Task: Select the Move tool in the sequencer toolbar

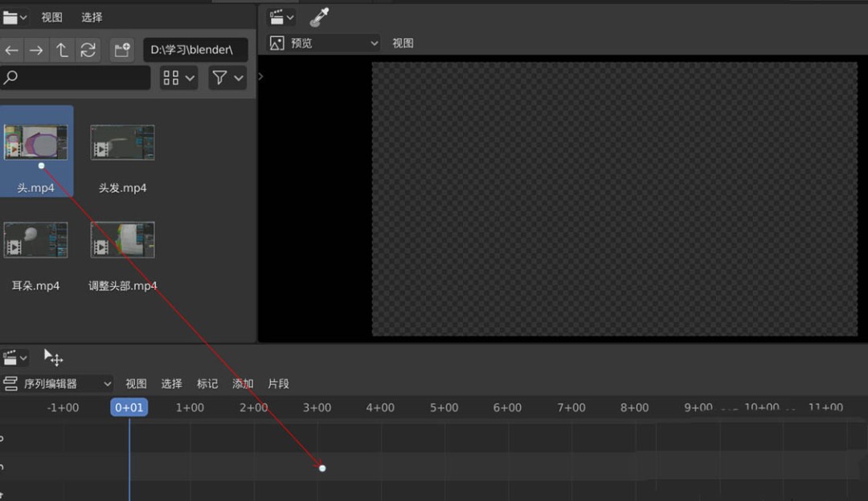Action: point(52,357)
